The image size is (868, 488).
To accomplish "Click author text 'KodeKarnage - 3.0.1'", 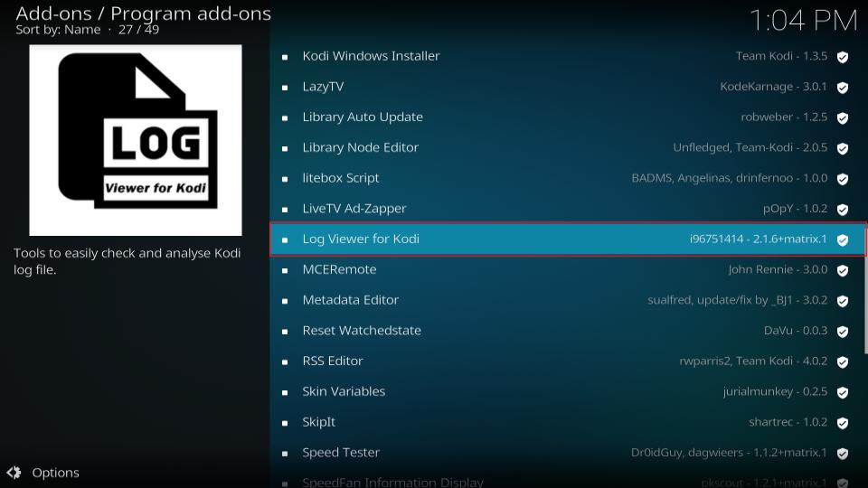I will [773, 87].
